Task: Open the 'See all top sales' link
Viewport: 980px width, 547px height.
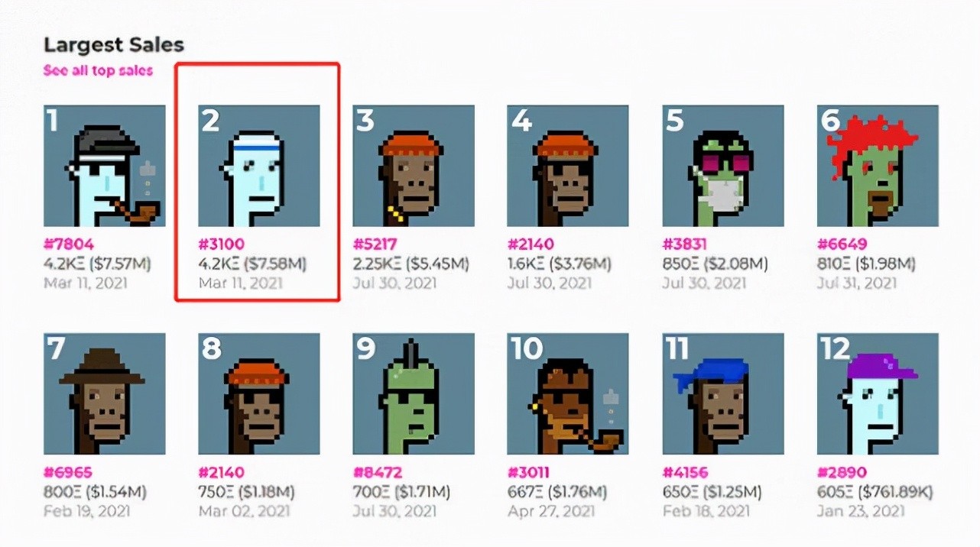Action: click(98, 70)
